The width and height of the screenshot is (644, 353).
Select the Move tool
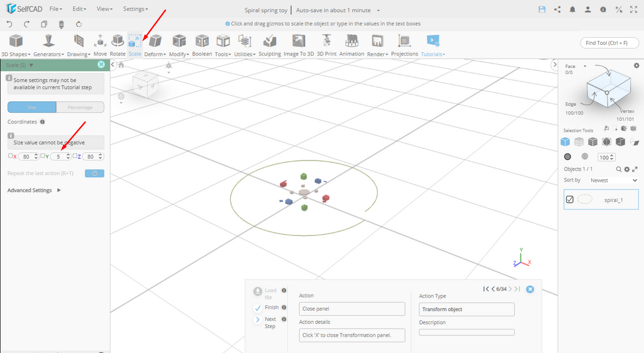point(100,45)
